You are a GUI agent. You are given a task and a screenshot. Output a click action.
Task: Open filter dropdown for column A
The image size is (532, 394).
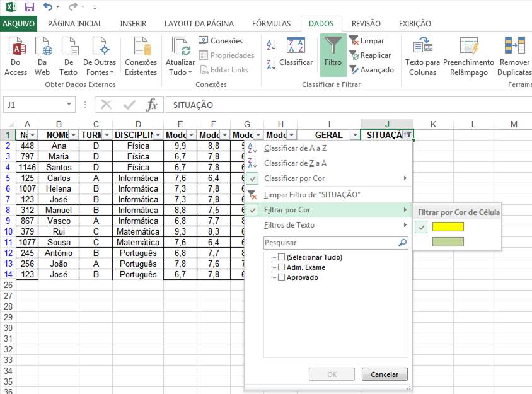pos(33,135)
